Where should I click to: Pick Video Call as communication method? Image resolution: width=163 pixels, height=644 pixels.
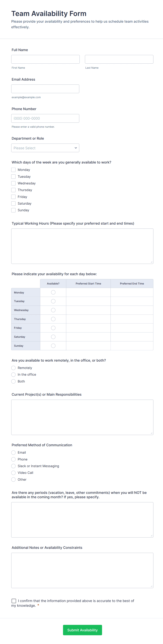point(13,473)
